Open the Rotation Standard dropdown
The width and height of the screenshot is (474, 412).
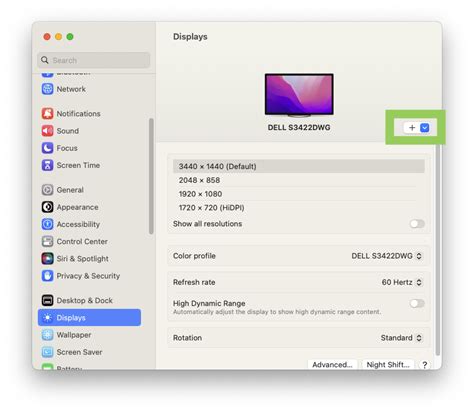402,338
